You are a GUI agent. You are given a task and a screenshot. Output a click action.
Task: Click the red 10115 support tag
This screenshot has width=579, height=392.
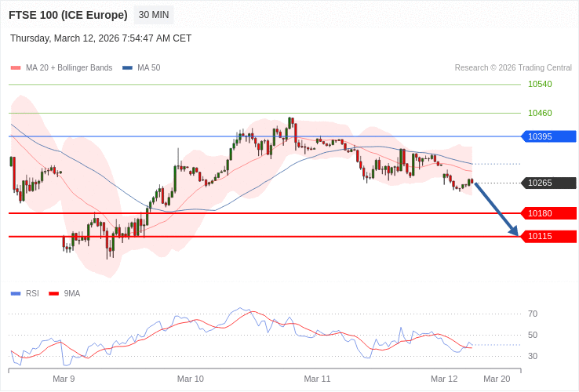pyautogui.click(x=548, y=237)
